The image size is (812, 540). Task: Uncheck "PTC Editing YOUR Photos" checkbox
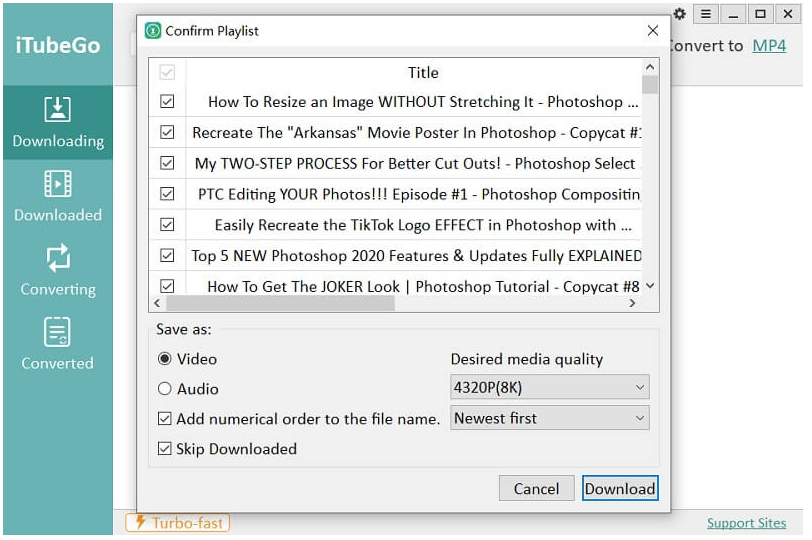coord(167,194)
